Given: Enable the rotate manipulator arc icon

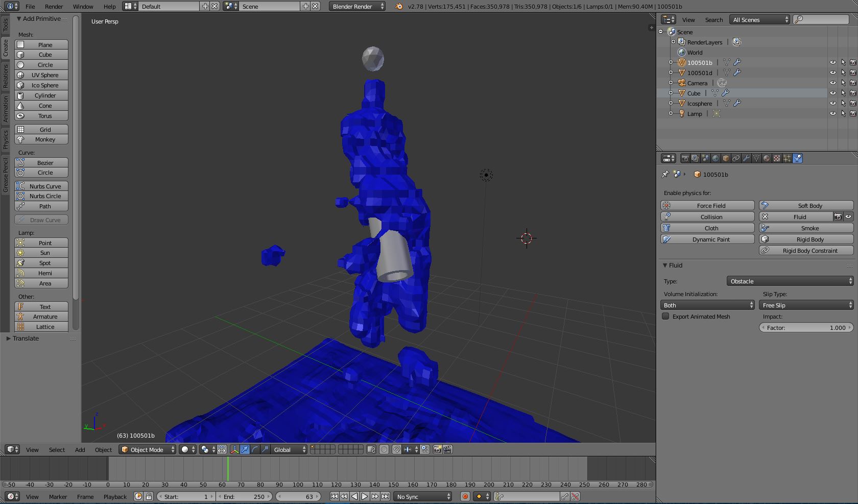Looking at the screenshot, I should pos(255,449).
